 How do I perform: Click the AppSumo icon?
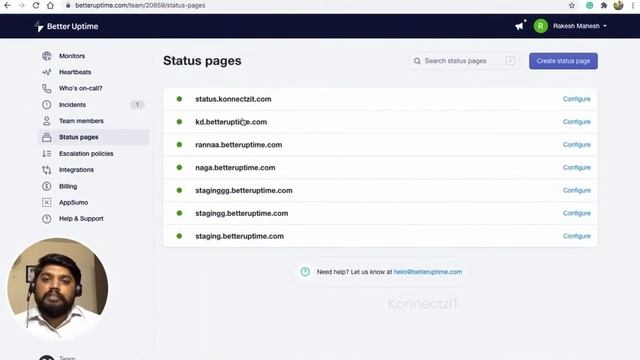(x=47, y=202)
